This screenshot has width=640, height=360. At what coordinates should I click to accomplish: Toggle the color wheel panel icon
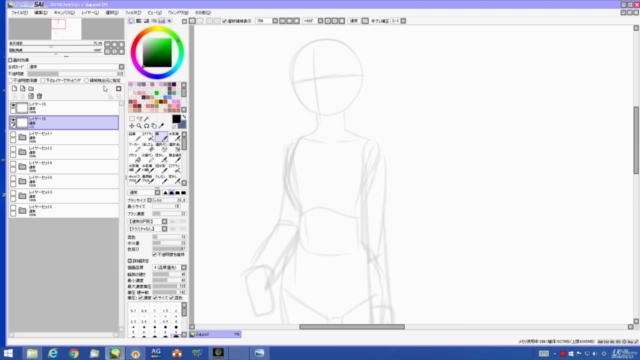click(131, 21)
